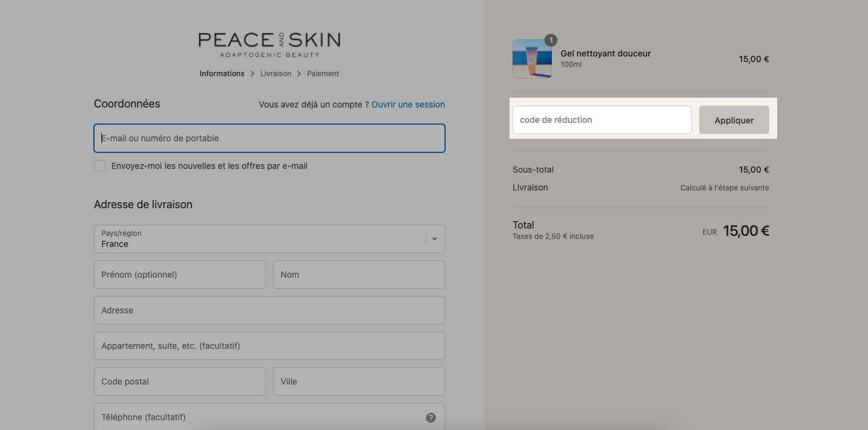Viewport: 868px width, 430px height.
Task: Select the Ville input field
Action: click(359, 381)
